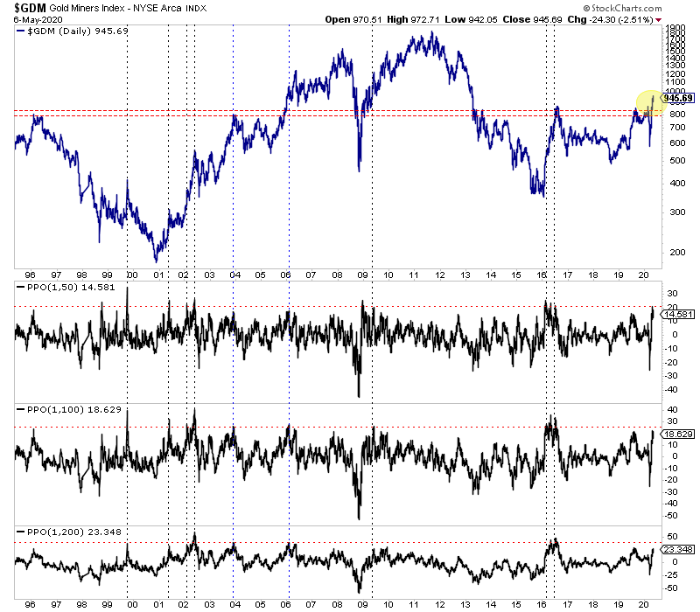Click the blue $GDM legend line marker
Screen dimensions: 700x612
(20, 31)
